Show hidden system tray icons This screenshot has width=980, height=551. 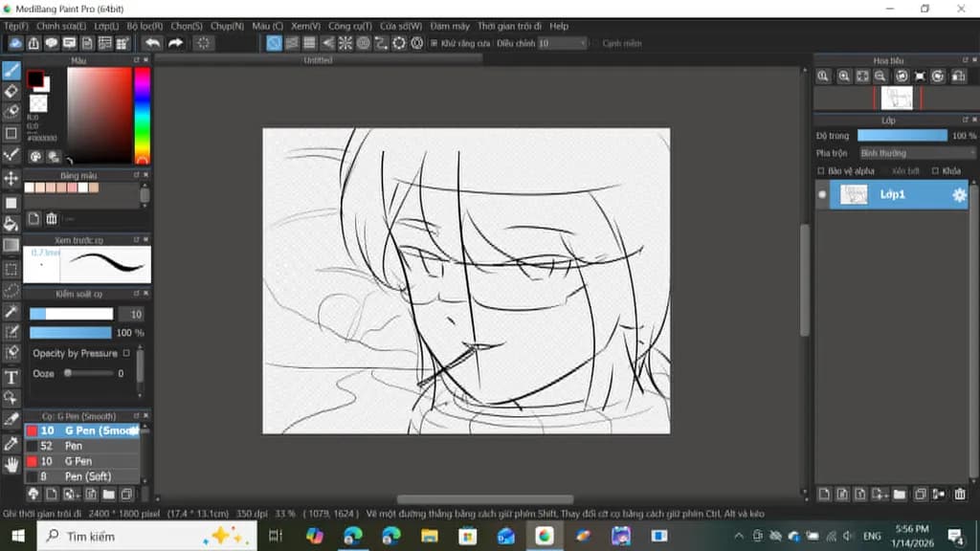(x=739, y=536)
